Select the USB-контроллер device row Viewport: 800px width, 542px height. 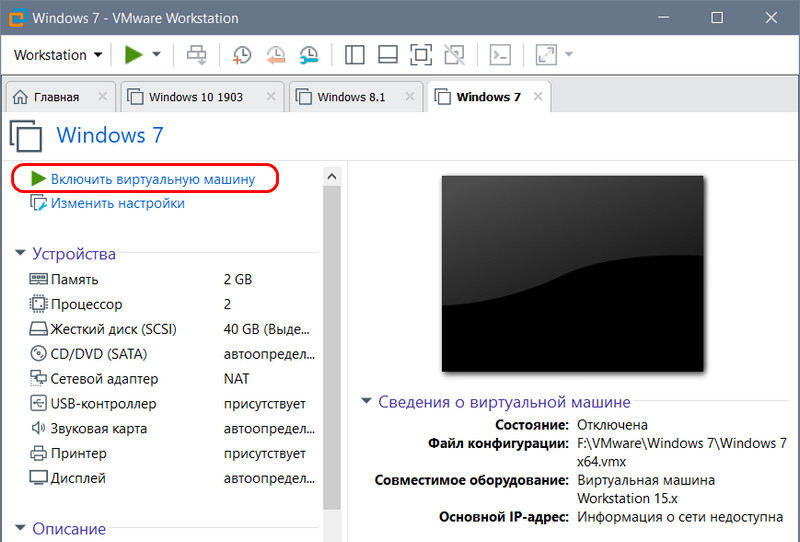point(172,404)
